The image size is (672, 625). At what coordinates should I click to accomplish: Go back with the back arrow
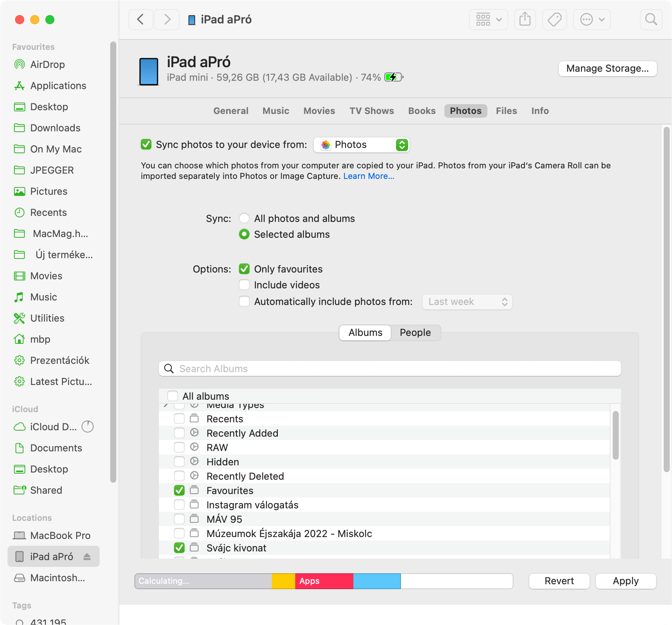click(x=140, y=20)
